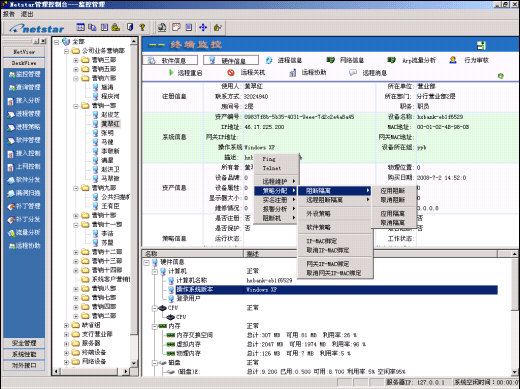
Task: Open 流量分析 in the blue sidebar
Action: point(24,233)
